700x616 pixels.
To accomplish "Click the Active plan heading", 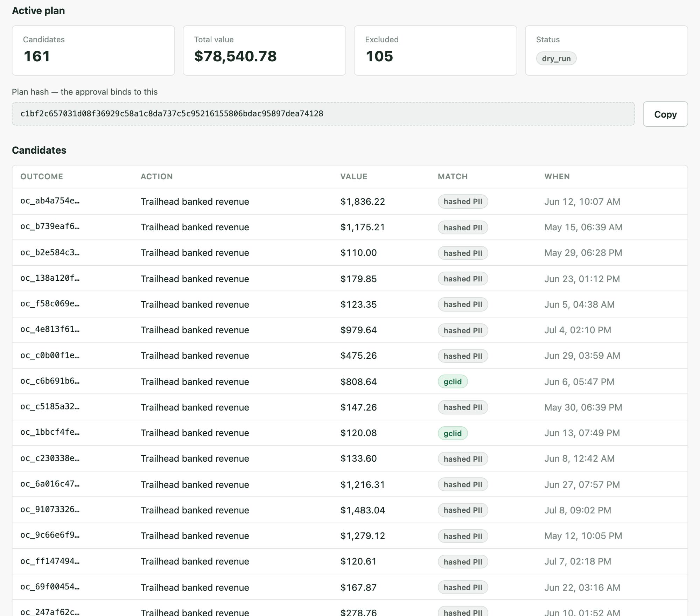I will point(38,11).
